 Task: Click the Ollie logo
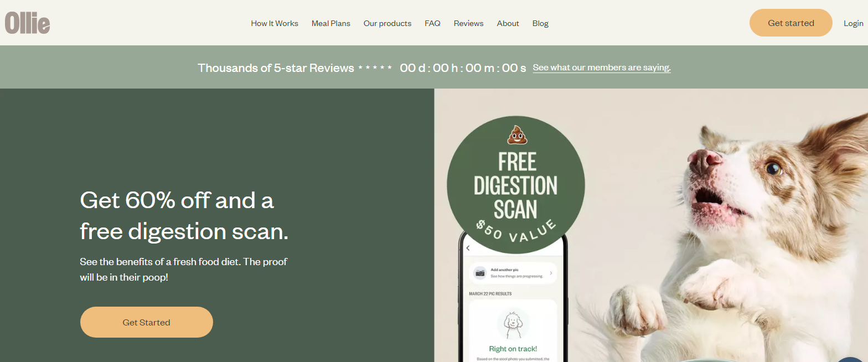(28, 23)
